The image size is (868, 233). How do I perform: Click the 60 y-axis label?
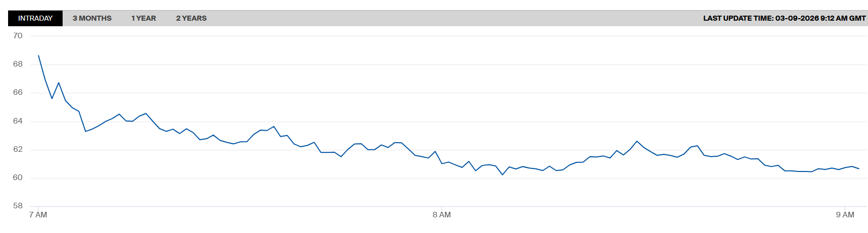click(x=18, y=178)
